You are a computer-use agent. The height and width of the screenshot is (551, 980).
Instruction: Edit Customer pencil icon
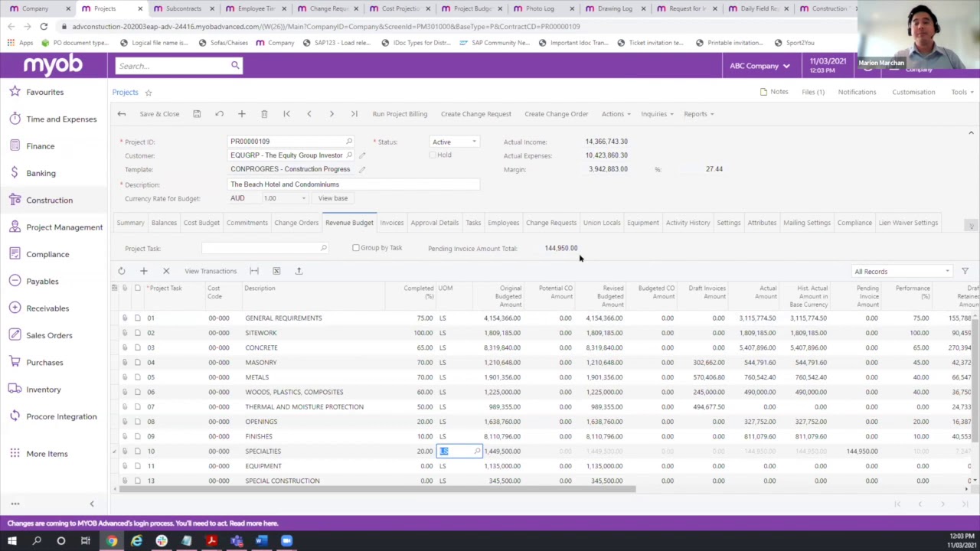tap(362, 155)
